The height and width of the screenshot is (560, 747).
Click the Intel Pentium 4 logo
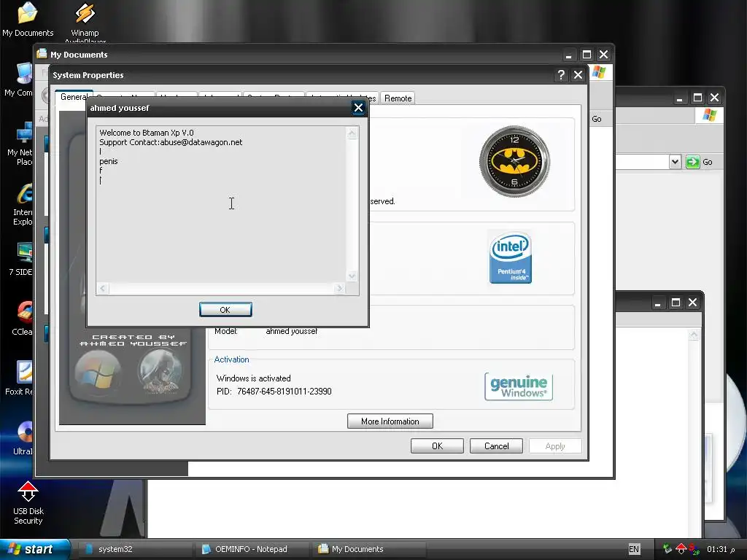(x=510, y=257)
